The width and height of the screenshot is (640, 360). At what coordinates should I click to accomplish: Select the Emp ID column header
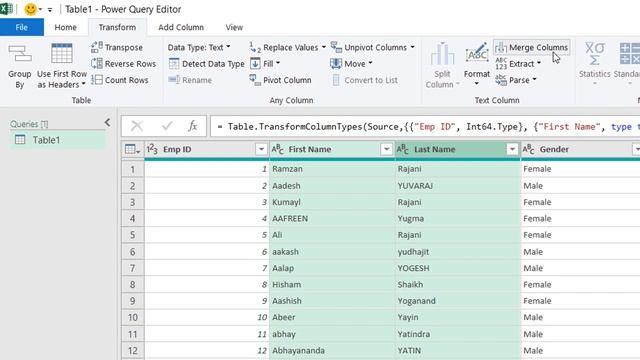(207, 149)
